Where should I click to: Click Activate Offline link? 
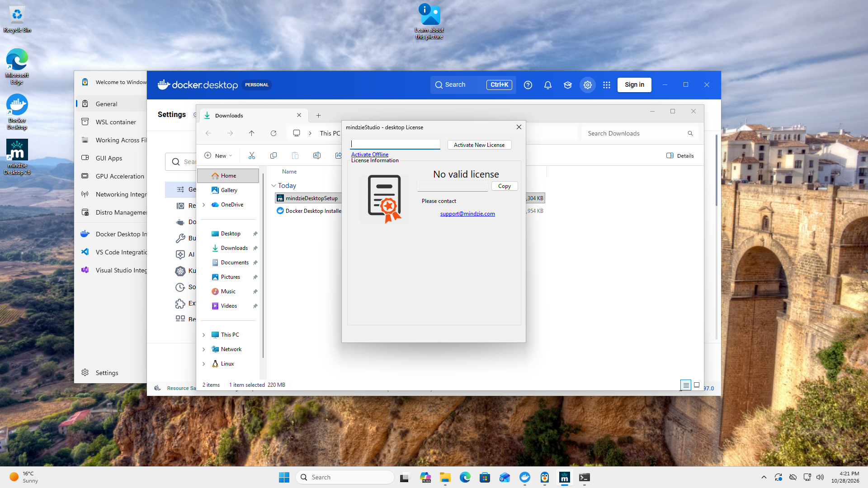point(369,155)
